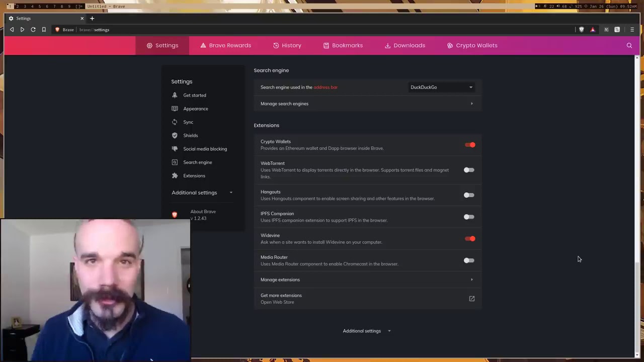Click the Search engine sidebar icon
The height and width of the screenshot is (362, 644).
(x=175, y=162)
